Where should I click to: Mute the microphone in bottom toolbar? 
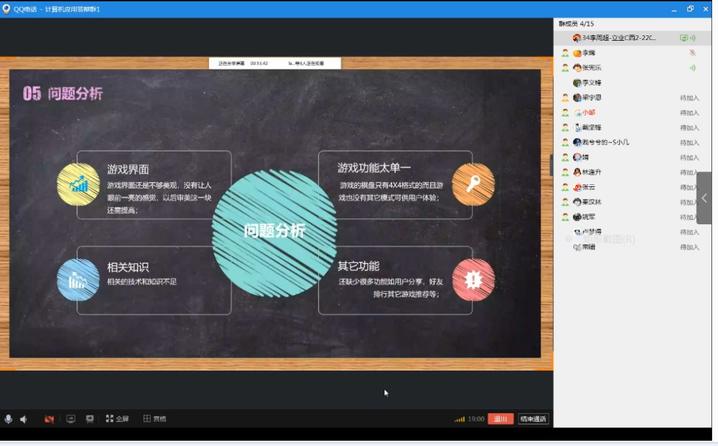click(9, 419)
